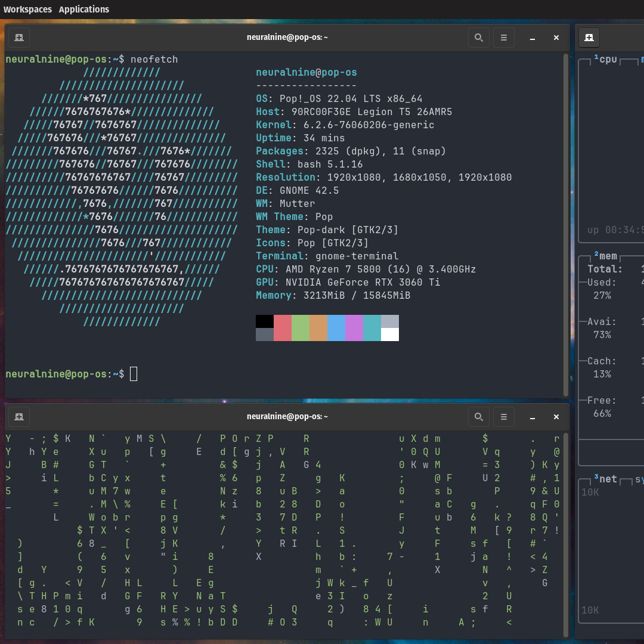Click the search icon in the neofetch terminal

pyautogui.click(x=478, y=38)
